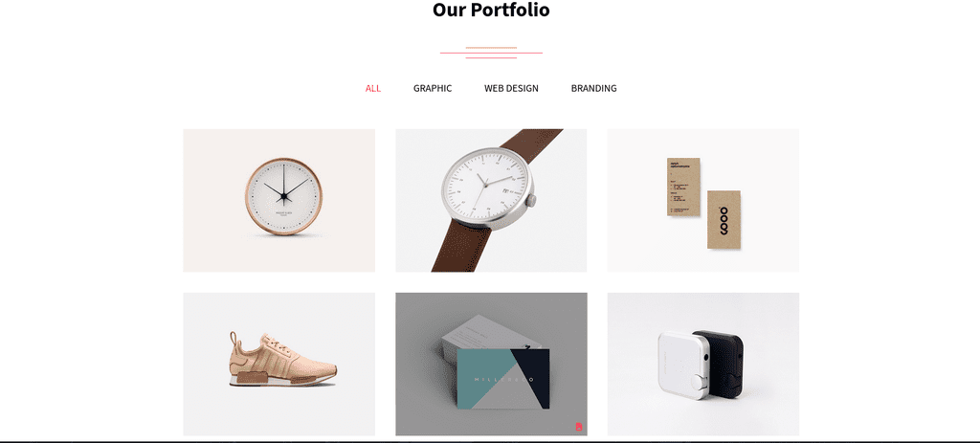Select the ALL portfolio filter
The image size is (980, 443).
[x=373, y=89]
